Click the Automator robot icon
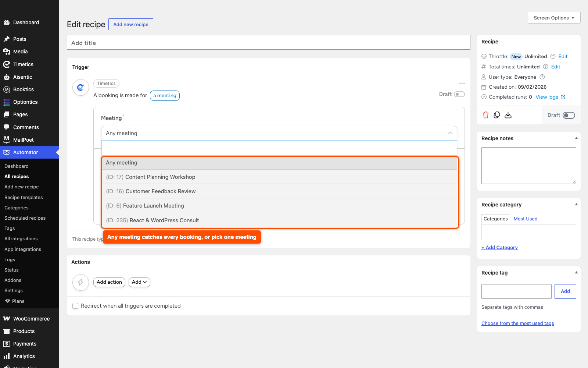 [x=7, y=152]
